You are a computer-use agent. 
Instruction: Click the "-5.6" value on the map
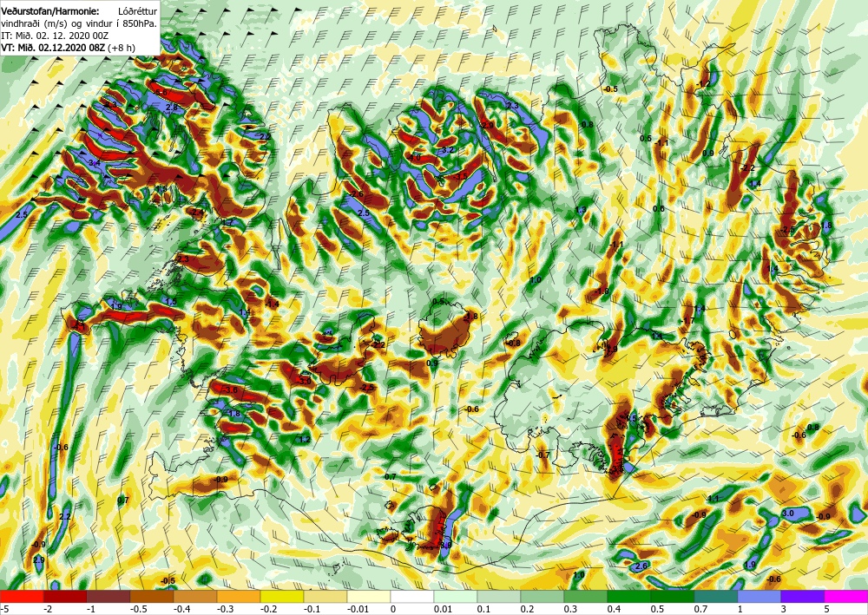pos(161,92)
